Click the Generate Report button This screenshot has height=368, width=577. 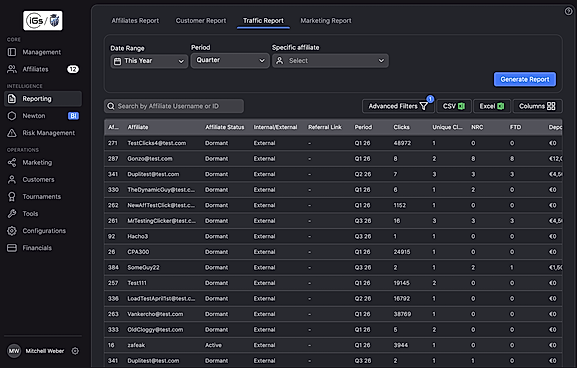(x=525, y=79)
